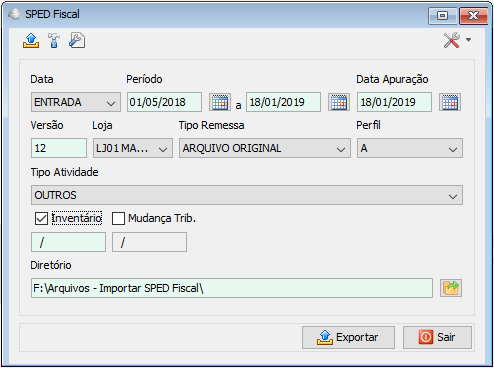The image size is (494, 368).
Task: Click the Mudança Trib. date field
Action: click(x=149, y=242)
